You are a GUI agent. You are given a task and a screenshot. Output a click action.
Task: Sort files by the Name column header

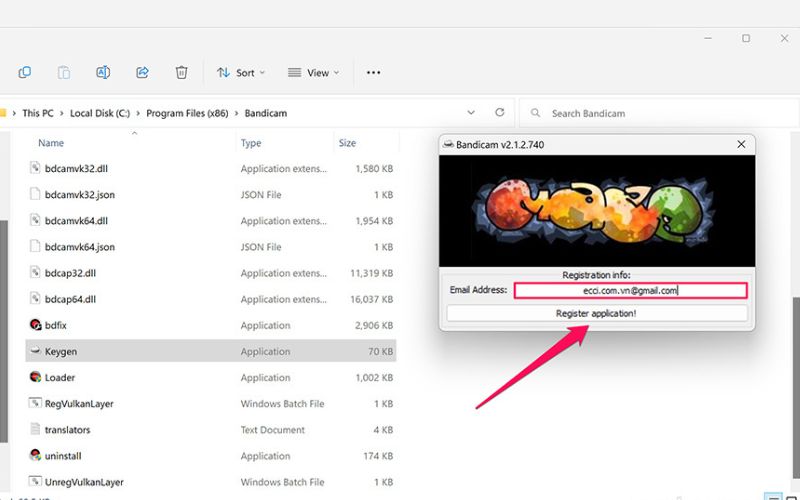tap(51, 143)
